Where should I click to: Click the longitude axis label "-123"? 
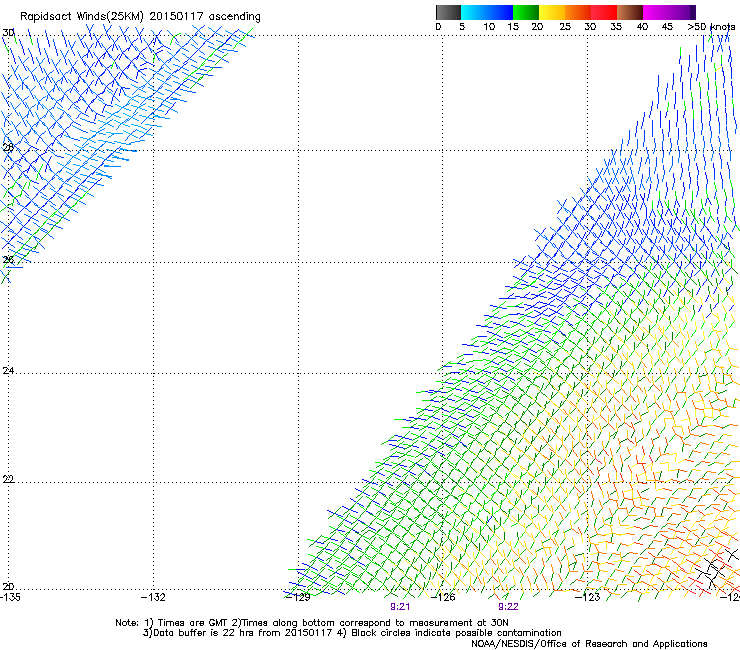click(588, 597)
